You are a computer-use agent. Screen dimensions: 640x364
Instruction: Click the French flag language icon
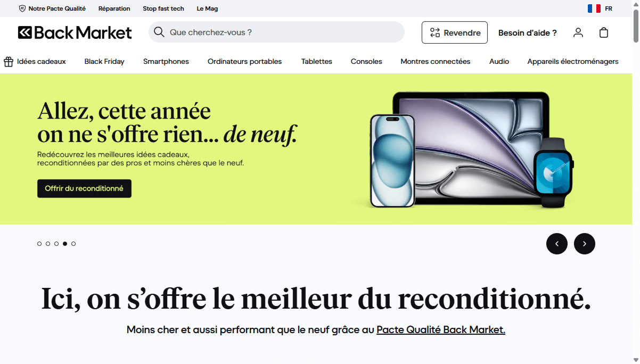(x=594, y=8)
